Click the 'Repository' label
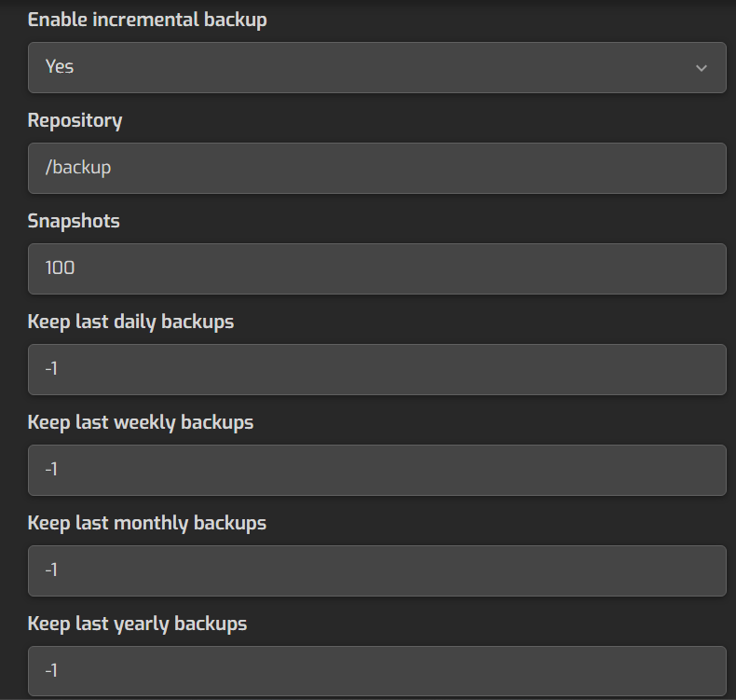736x700 pixels. tap(75, 120)
